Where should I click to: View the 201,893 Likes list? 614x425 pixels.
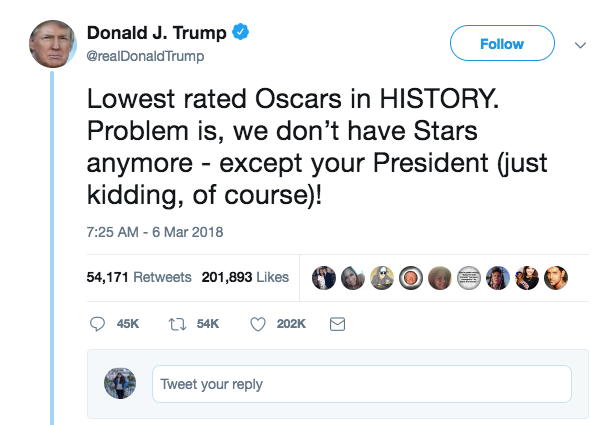244,277
